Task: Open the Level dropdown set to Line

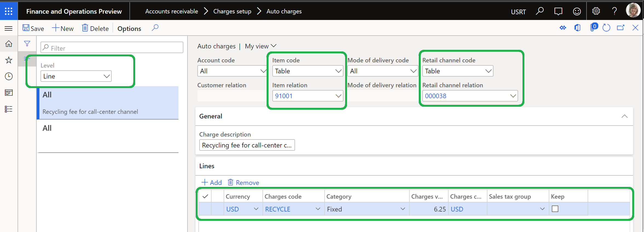Action: click(x=76, y=76)
